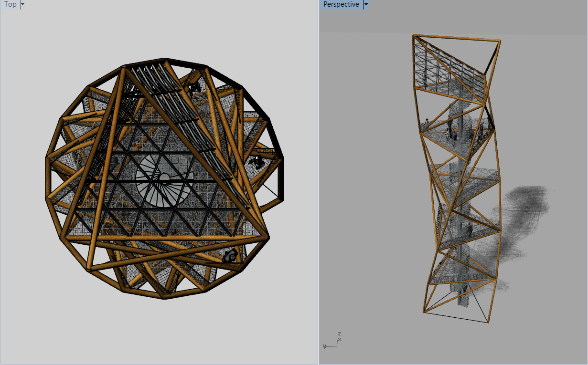Open the Top viewport dropdown arrow
This screenshot has width=588, height=365.
[23, 5]
